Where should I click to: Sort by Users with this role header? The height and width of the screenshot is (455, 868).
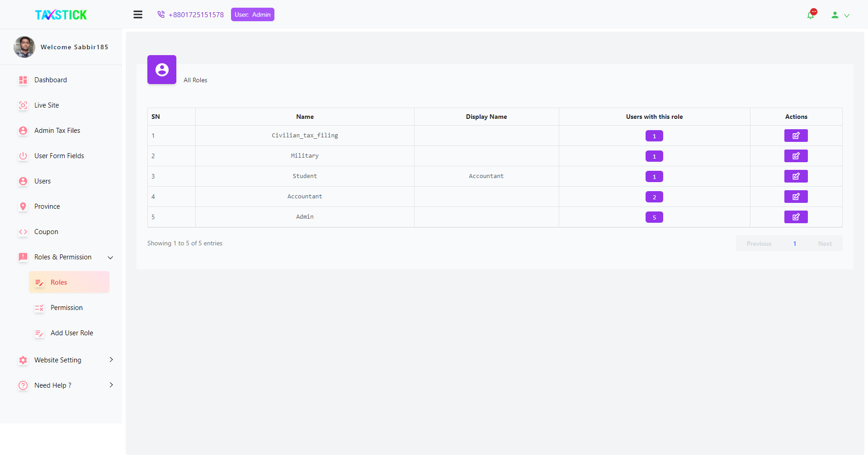[x=654, y=117]
